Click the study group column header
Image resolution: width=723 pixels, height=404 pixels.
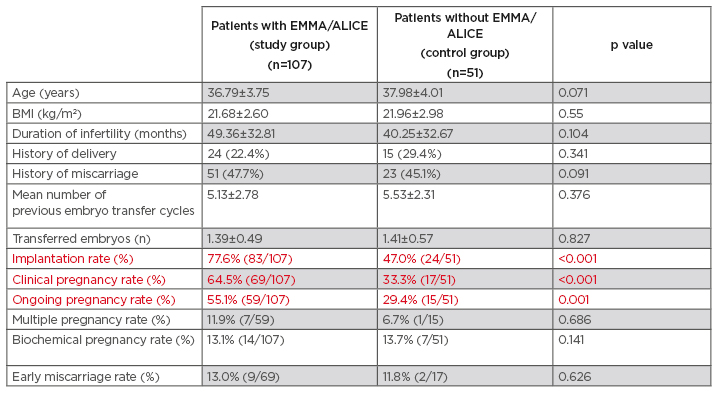click(289, 45)
